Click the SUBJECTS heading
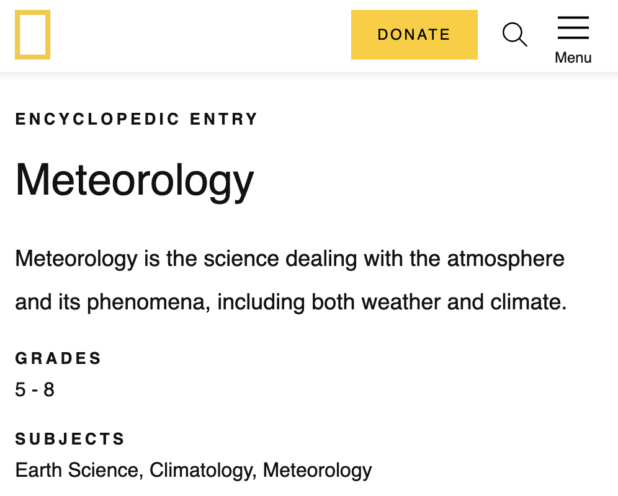The height and width of the screenshot is (496, 618). tap(70, 439)
